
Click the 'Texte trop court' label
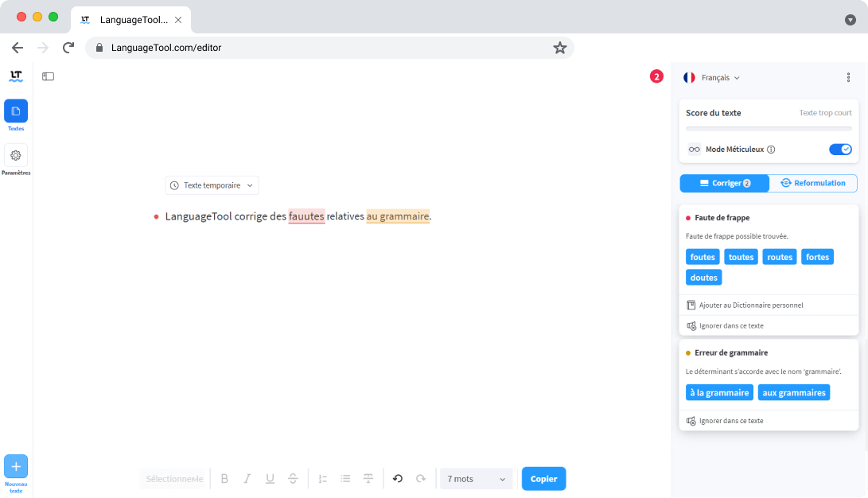[825, 113]
